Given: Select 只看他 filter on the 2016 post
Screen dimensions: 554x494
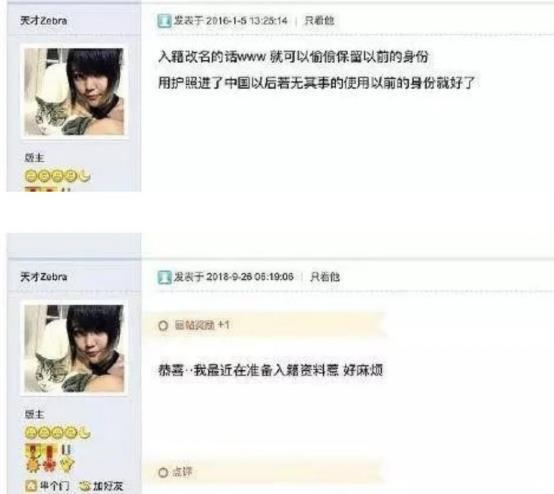Looking at the screenshot, I should pos(319,20).
